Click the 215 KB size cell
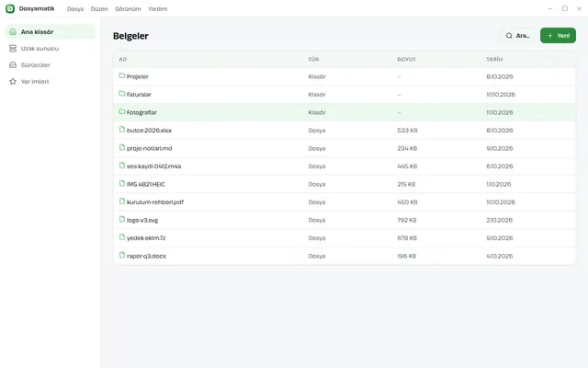588x368 pixels. 406,184
